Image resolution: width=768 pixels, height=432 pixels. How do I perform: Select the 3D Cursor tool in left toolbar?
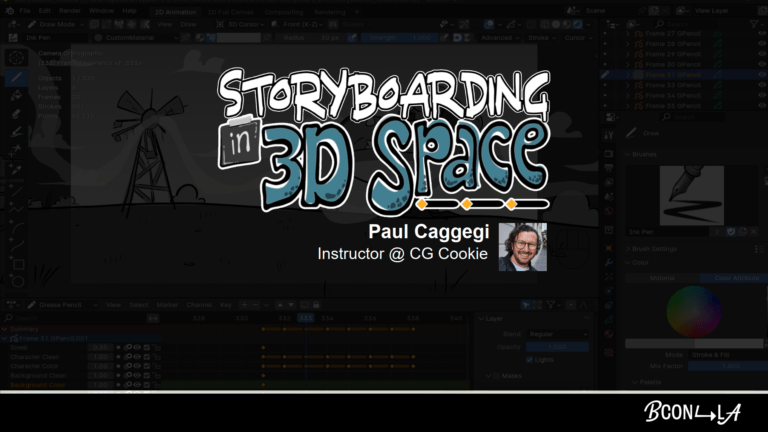16,58
